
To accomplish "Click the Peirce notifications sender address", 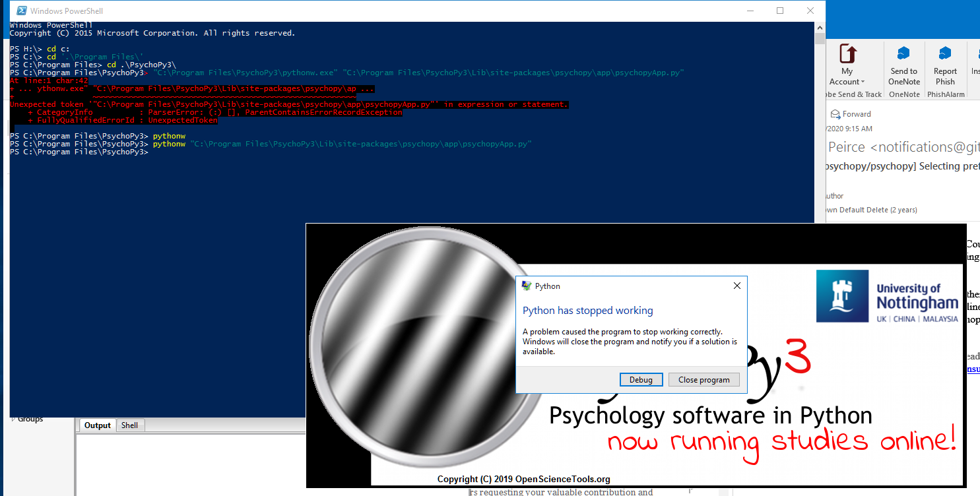I will click(x=899, y=146).
